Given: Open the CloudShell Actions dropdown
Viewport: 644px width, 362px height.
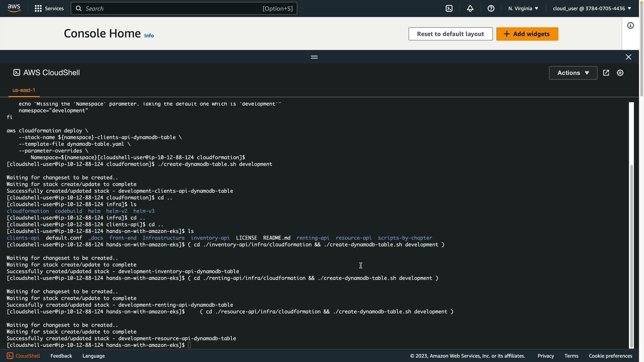Looking at the screenshot, I should pos(573,73).
